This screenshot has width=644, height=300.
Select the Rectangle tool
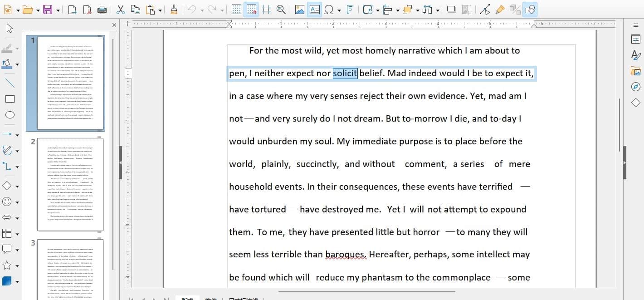coord(10,99)
